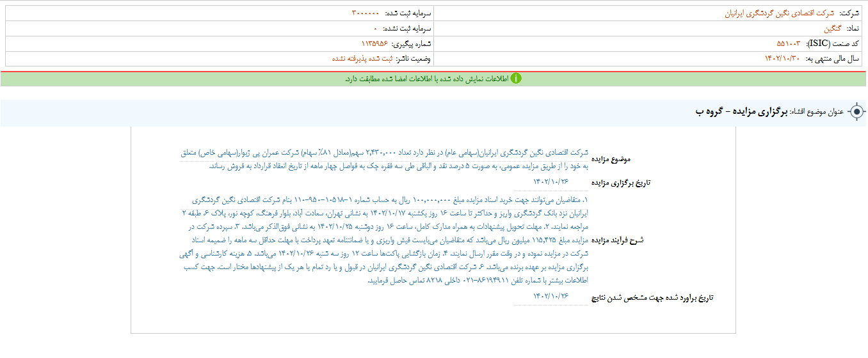Open company name شرکت اقتصادی نگین گردشگری ایرانیان
The image size is (868, 358).
coord(779,13)
